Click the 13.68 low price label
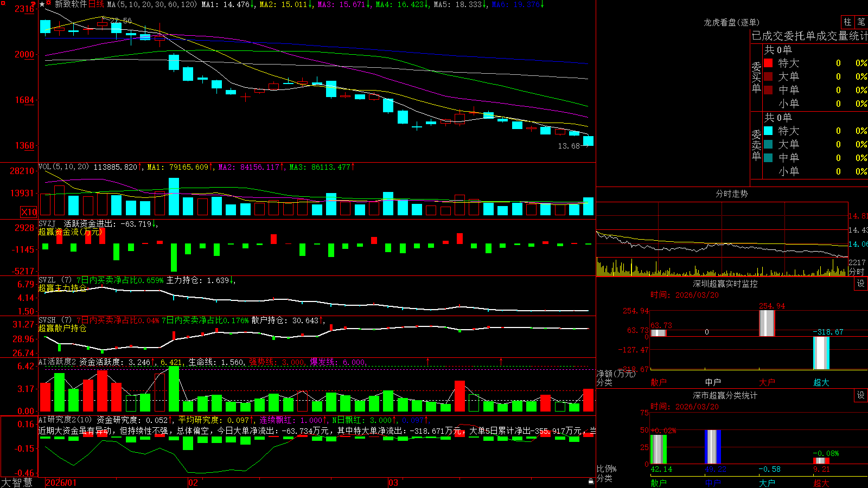868x488 pixels. click(x=569, y=146)
